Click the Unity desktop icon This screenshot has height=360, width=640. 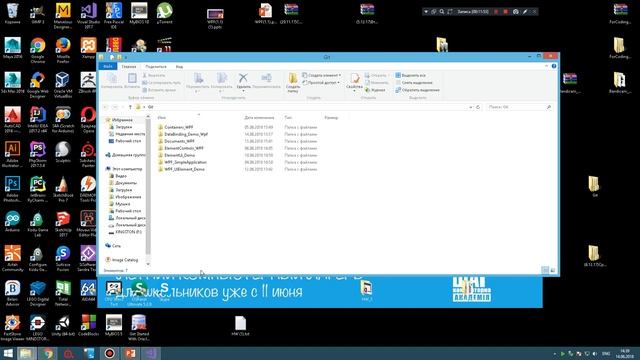tap(63, 326)
